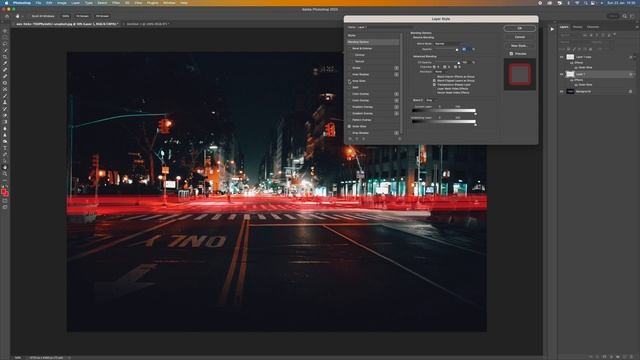Screen dimensions: 640x360
Task: Click the Wi-Fi icon in the menu bar
Action: point(577,3)
